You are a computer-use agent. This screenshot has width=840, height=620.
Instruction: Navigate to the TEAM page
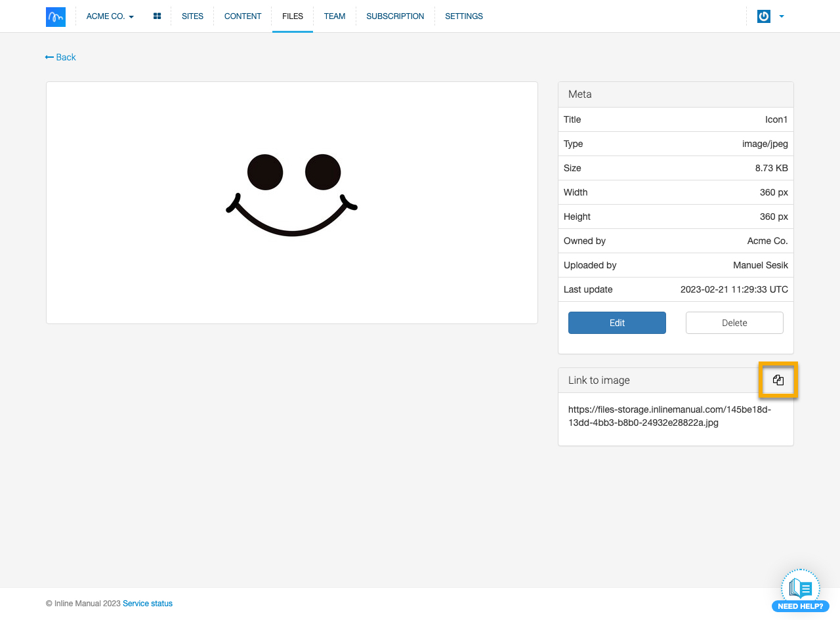(334, 16)
